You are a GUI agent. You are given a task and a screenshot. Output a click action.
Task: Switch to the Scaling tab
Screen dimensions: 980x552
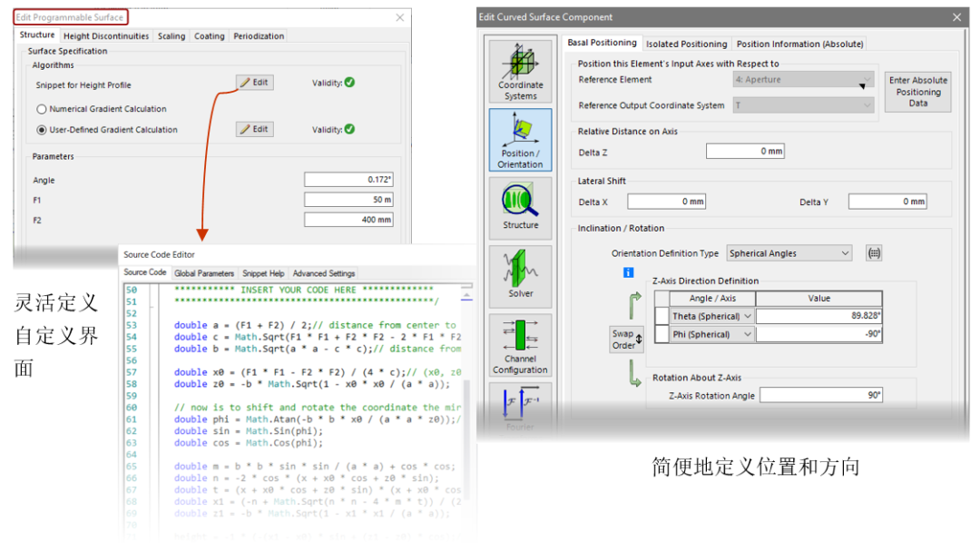171,36
